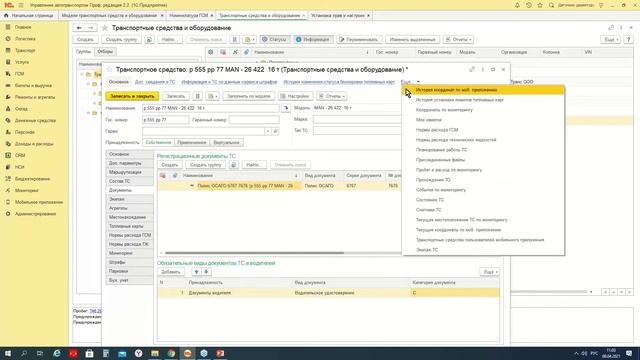Click the horizontal scrollbar of the registration documents table
Viewport: 640px width, 360px height.
coord(254,253)
